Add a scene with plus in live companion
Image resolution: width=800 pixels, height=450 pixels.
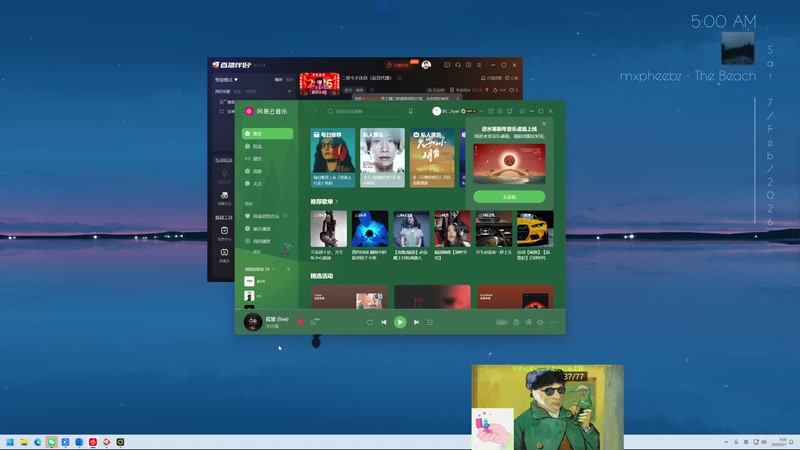[x=289, y=91]
